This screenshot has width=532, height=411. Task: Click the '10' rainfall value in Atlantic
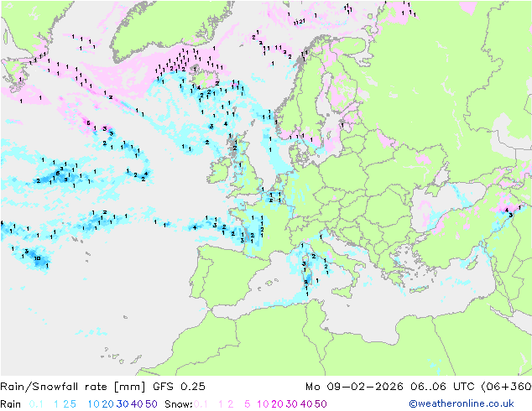(x=38, y=258)
